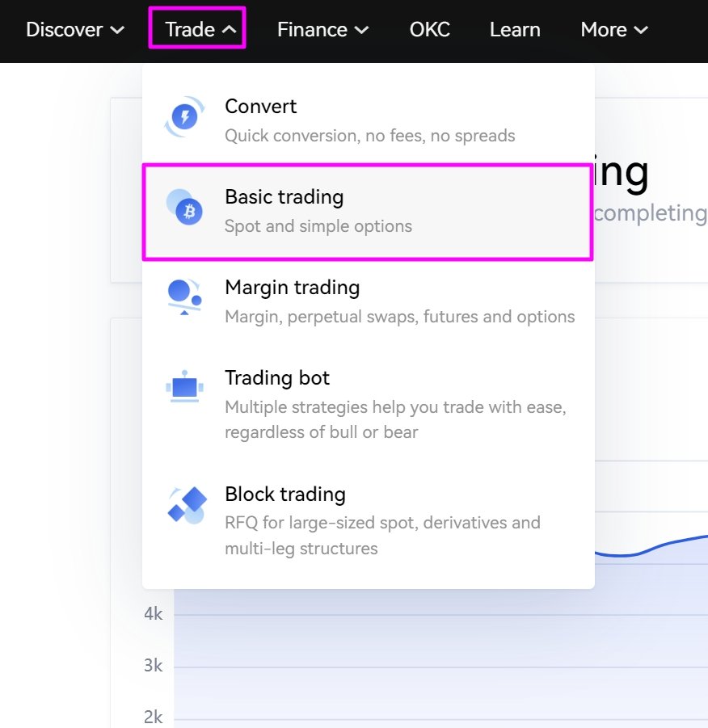This screenshot has width=708, height=728.
Task: Go to the Learn section
Action: click(515, 30)
